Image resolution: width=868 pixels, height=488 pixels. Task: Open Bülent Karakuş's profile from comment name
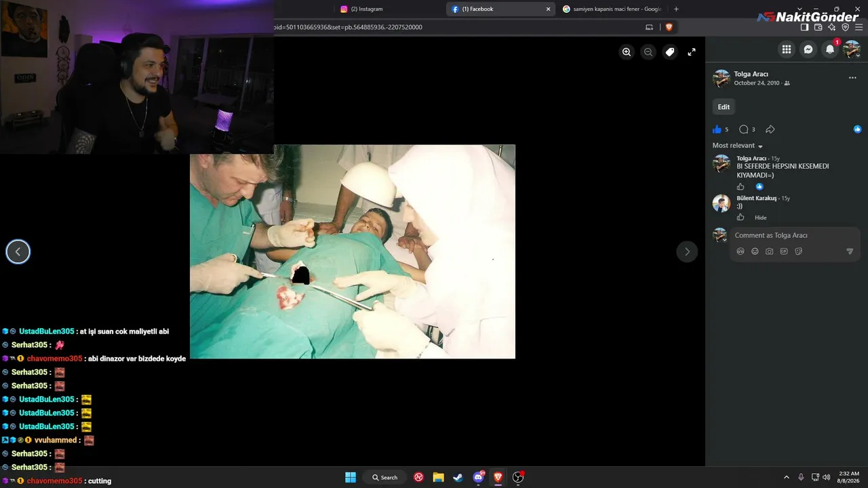(757, 199)
